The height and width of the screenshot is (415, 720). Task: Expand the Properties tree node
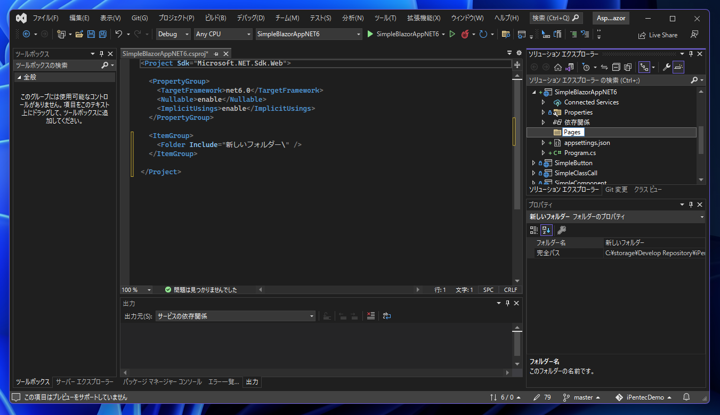543,112
